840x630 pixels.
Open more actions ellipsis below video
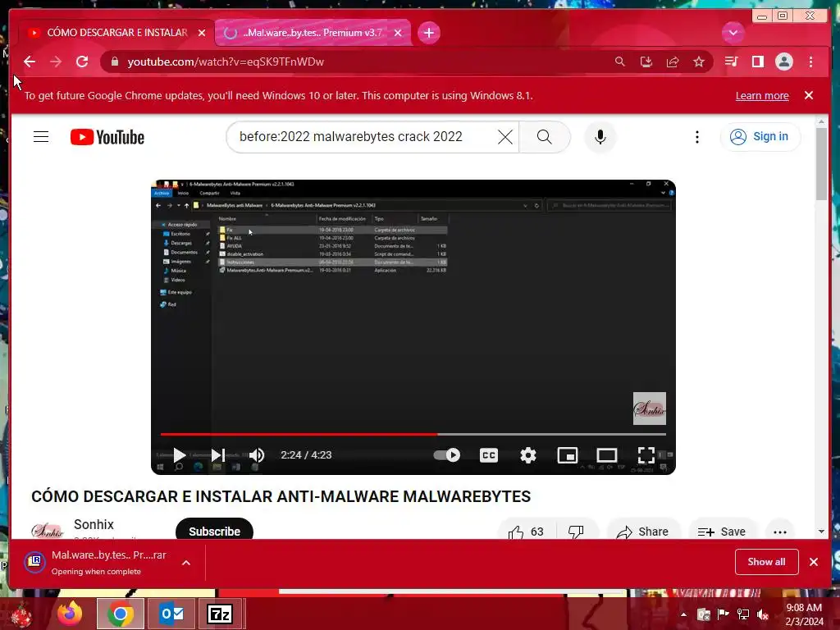tap(780, 532)
